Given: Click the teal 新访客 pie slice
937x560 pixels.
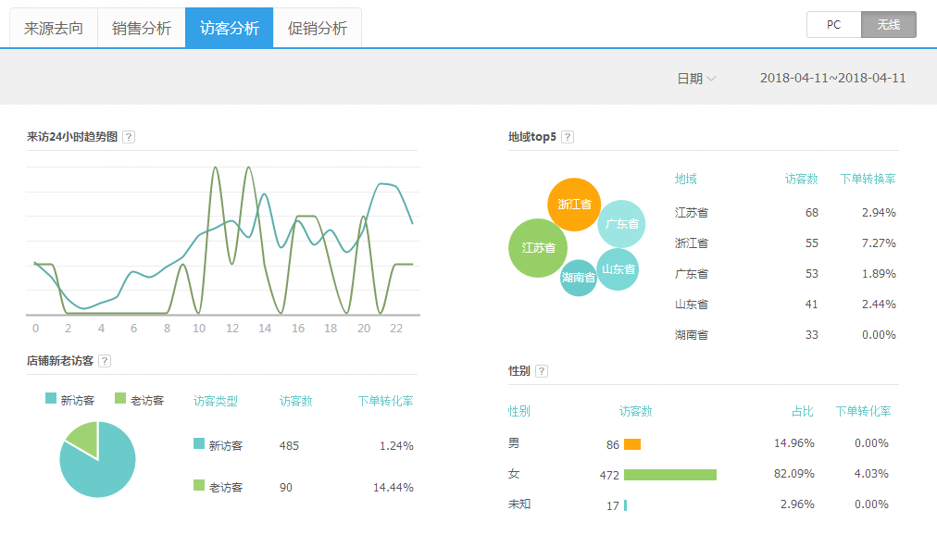Looking at the screenshot, I should click(100, 467).
